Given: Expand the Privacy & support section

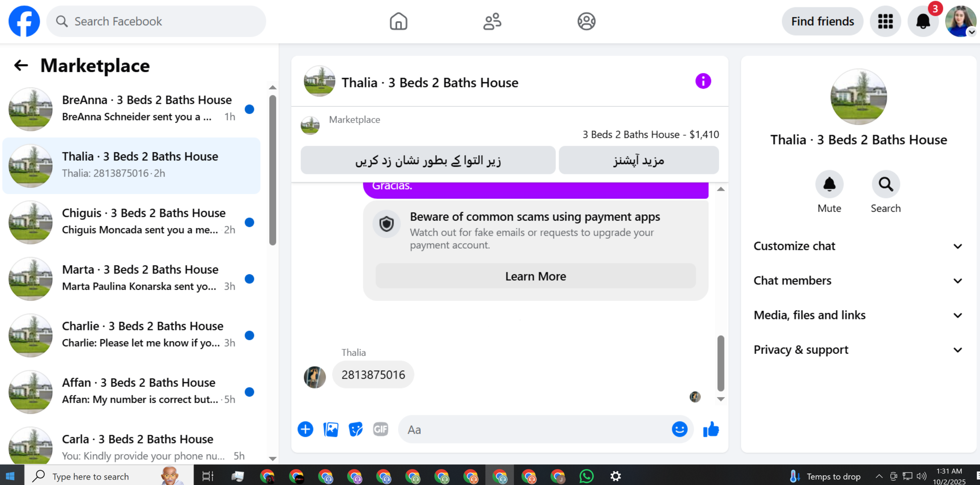Looking at the screenshot, I should point(858,350).
